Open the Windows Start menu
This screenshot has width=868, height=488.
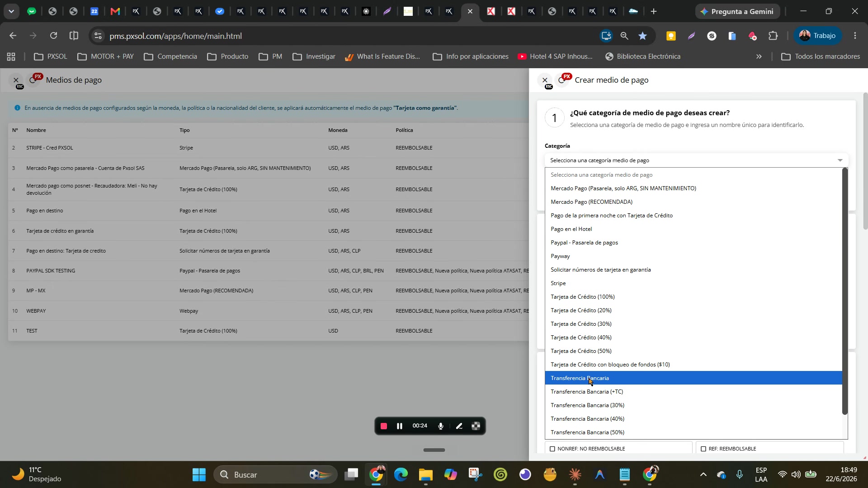tap(199, 474)
